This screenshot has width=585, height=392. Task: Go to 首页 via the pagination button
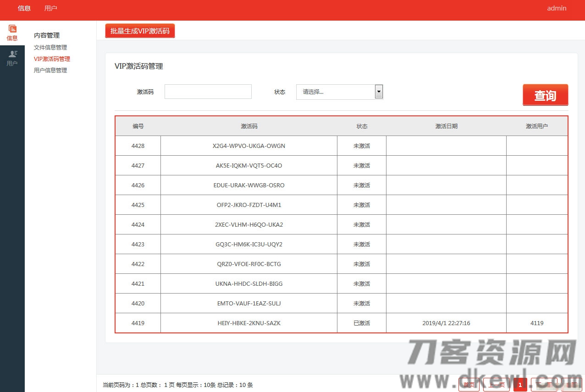click(469, 385)
